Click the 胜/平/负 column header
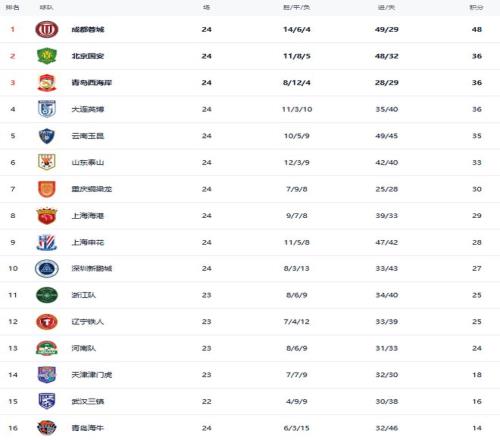The width and height of the screenshot is (500, 440). [297, 7]
